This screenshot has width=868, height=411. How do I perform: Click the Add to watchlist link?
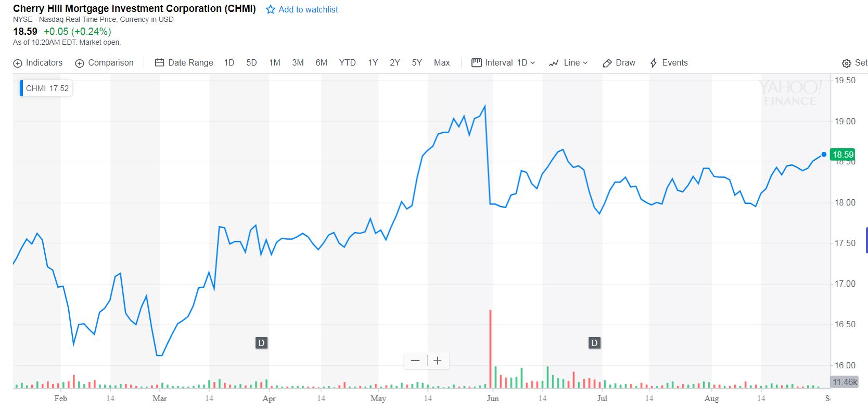[x=308, y=10]
